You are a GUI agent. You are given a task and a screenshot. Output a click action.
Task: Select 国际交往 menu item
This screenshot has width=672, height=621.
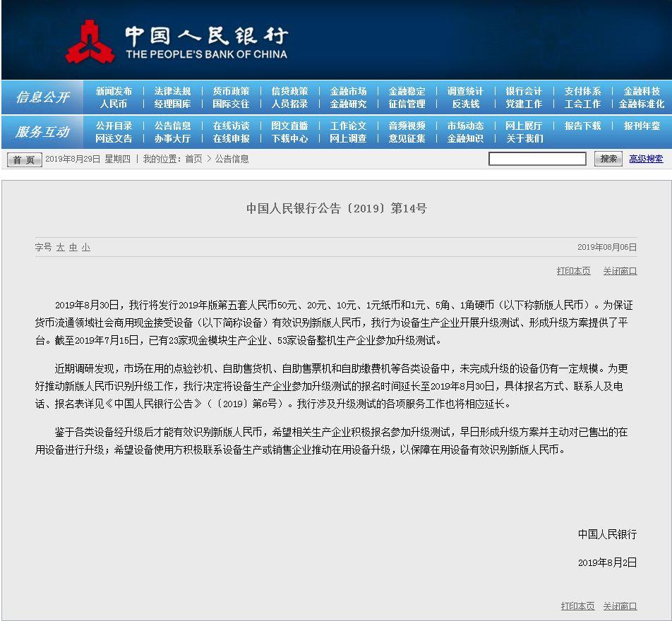point(231,104)
